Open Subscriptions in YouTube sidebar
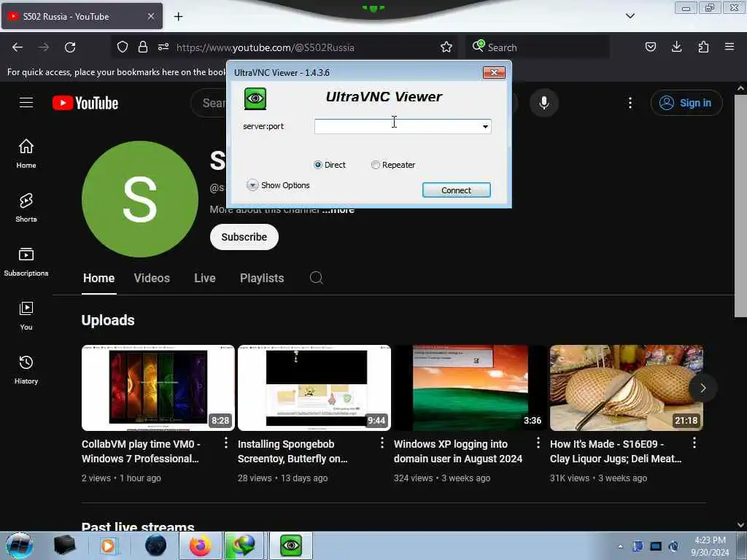The height and width of the screenshot is (560, 747). coord(26,262)
